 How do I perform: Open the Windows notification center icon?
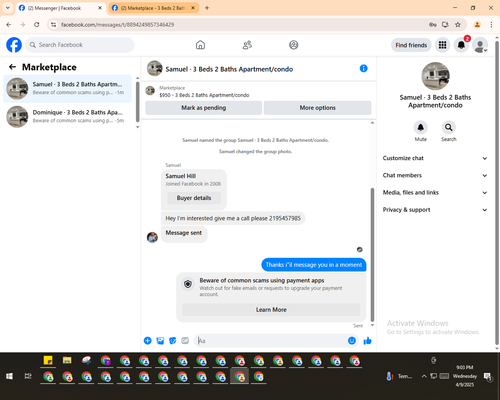(488, 377)
